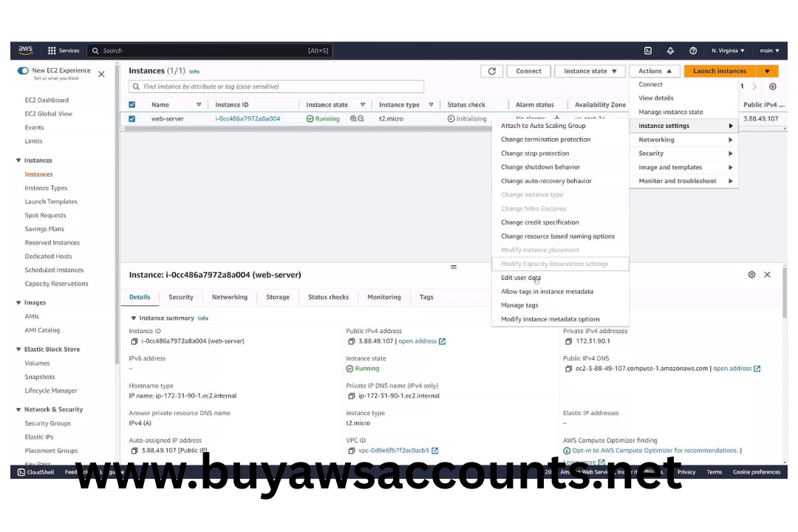
Task: Choose Modify instance metadata options
Action: tap(550, 318)
